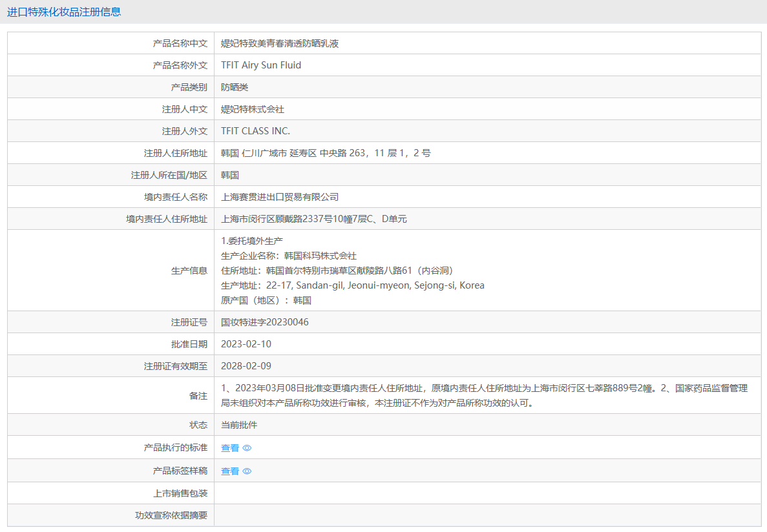The height and width of the screenshot is (532, 767).
Task: Click the line 1.委托境外生产
Action: coord(252,241)
